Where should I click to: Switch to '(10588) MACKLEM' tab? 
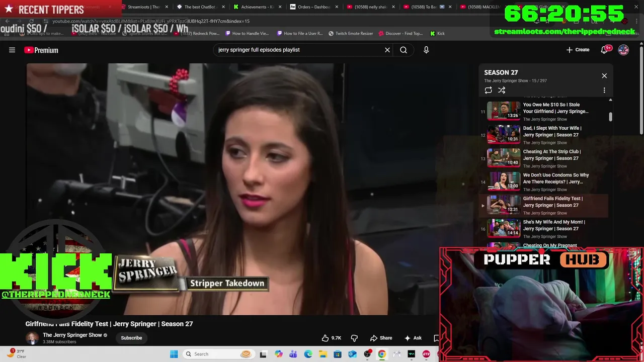click(x=480, y=7)
